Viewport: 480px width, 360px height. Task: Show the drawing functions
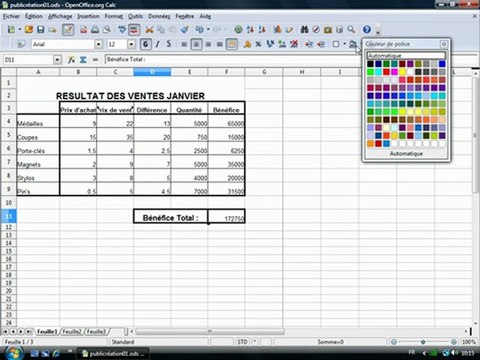[x=289, y=30]
